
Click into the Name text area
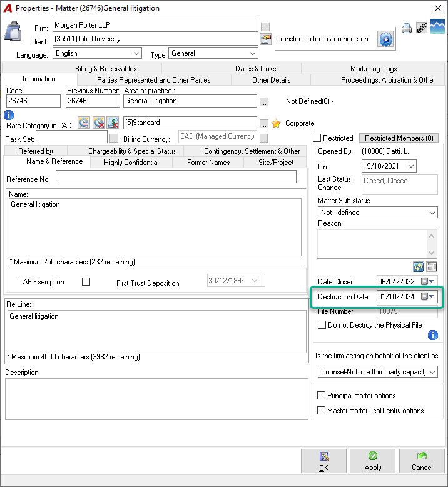coord(155,228)
